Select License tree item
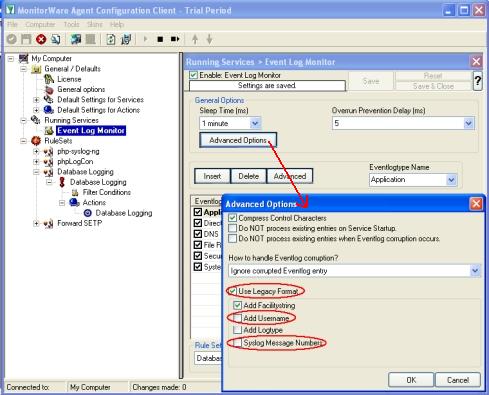 point(69,79)
